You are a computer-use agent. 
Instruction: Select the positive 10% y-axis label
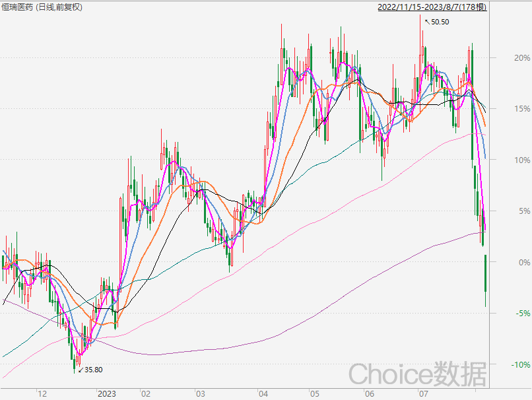click(522, 160)
